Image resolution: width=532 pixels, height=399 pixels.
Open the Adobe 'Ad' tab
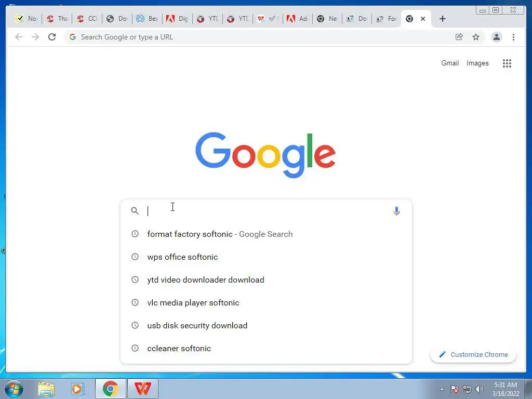tap(298, 19)
